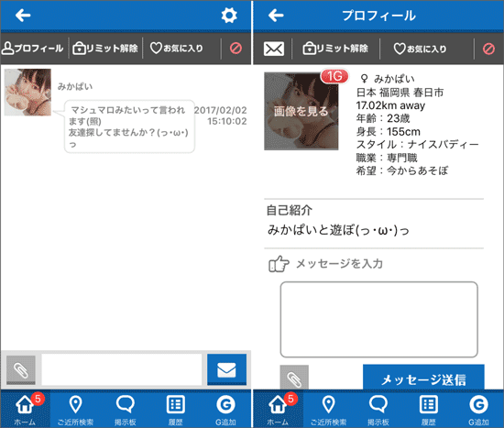View profile photo 画像を見る
Screen dimensions: 504x428
(301, 111)
